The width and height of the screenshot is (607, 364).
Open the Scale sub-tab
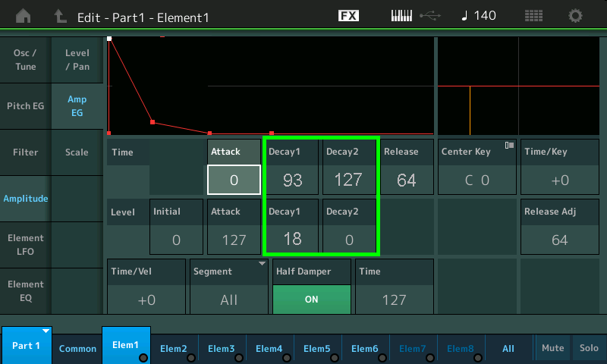(x=77, y=152)
